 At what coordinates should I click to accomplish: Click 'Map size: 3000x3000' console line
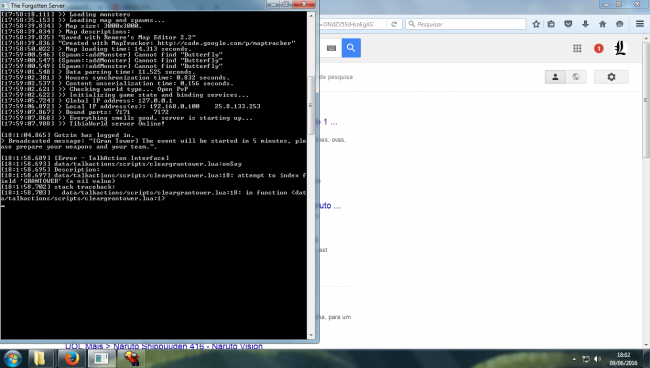(72, 26)
